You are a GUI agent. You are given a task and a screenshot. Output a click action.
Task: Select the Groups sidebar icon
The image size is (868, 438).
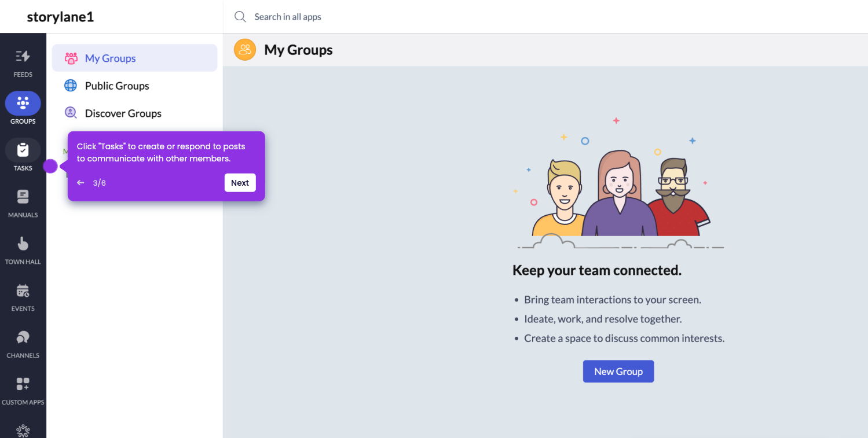(23, 103)
